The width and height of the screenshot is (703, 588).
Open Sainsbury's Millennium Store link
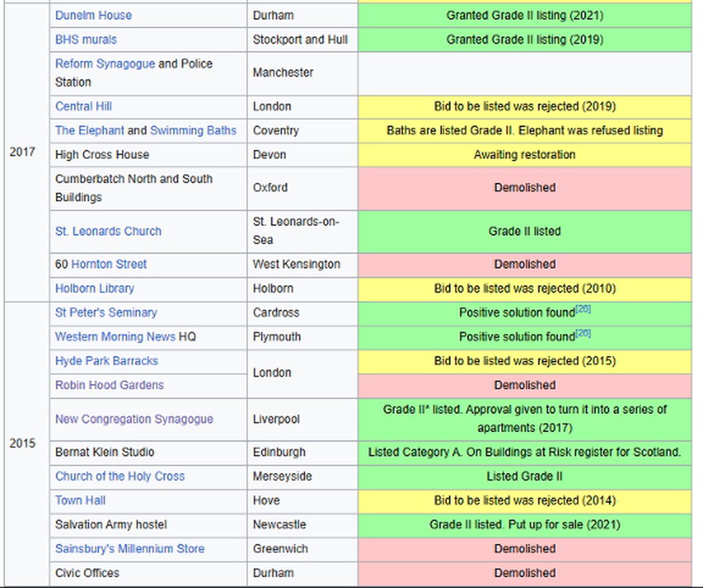tap(129, 549)
